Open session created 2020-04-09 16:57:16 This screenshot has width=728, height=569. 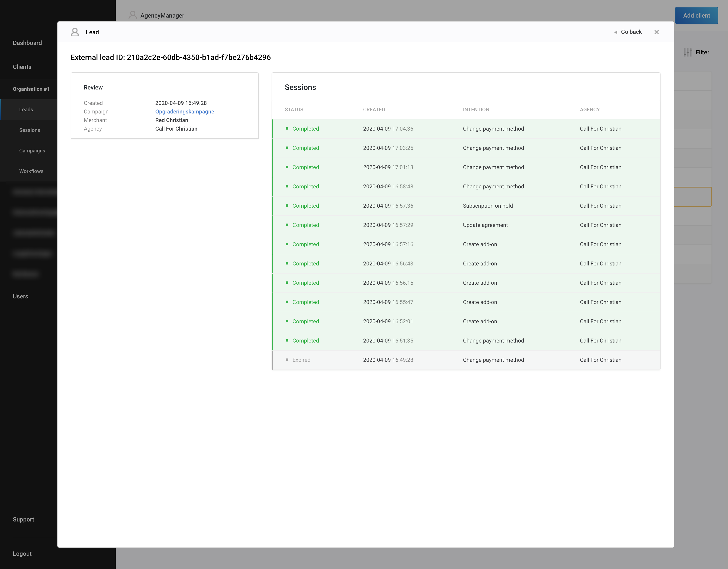tap(466, 244)
